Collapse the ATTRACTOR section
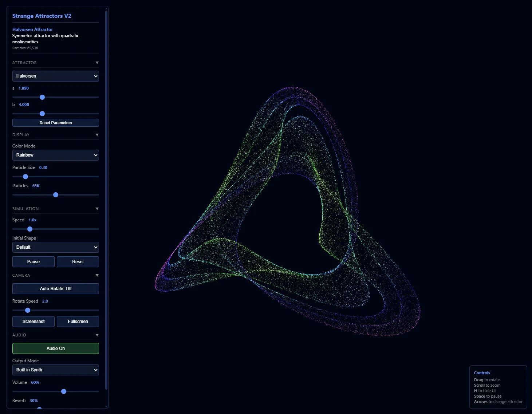This screenshot has height=414, width=532. click(97, 62)
